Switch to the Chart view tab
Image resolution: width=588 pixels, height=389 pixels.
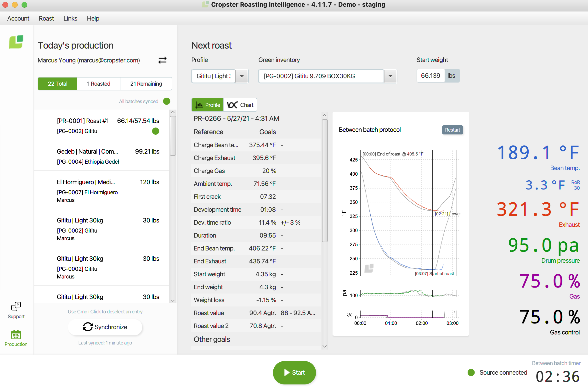(x=240, y=105)
